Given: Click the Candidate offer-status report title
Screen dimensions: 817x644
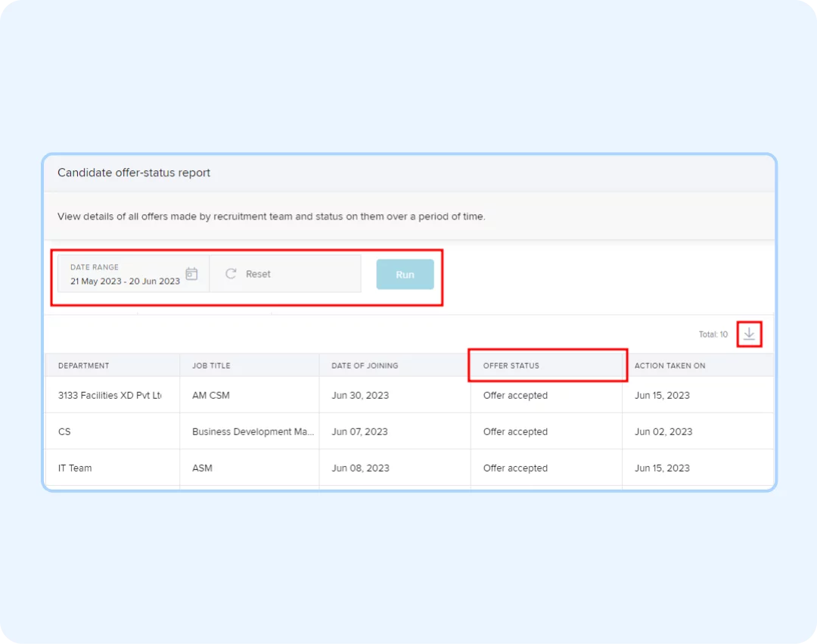Looking at the screenshot, I should pos(134,173).
